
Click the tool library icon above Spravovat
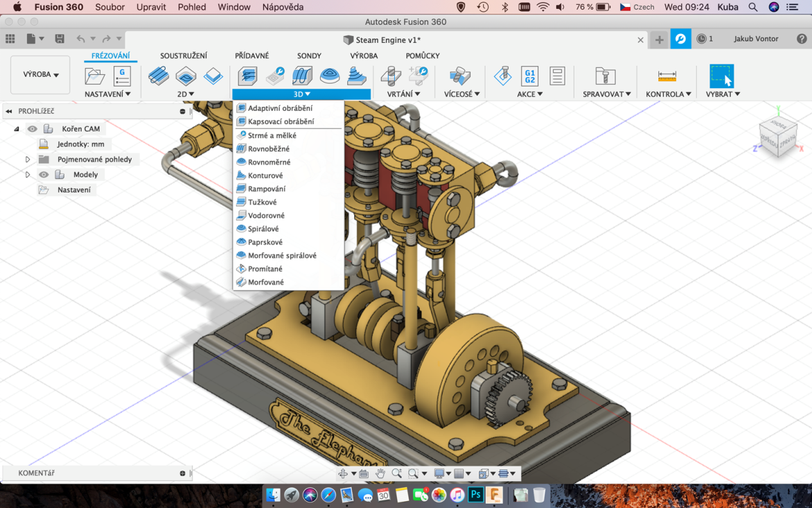[x=605, y=76]
